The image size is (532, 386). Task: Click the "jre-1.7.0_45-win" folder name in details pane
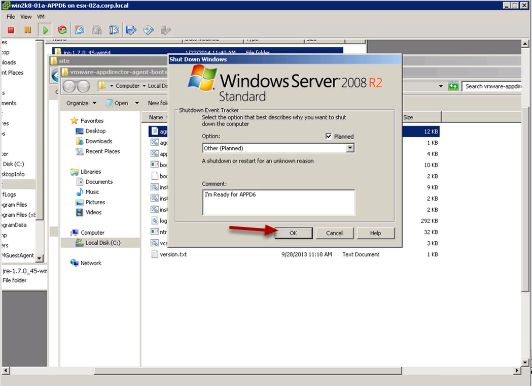pos(25,271)
